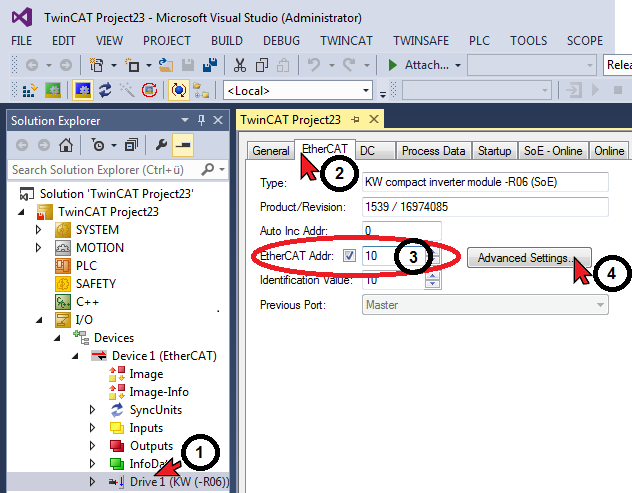The height and width of the screenshot is (493, 632).
Task: Switch to the Online tab
Action: 609,151
